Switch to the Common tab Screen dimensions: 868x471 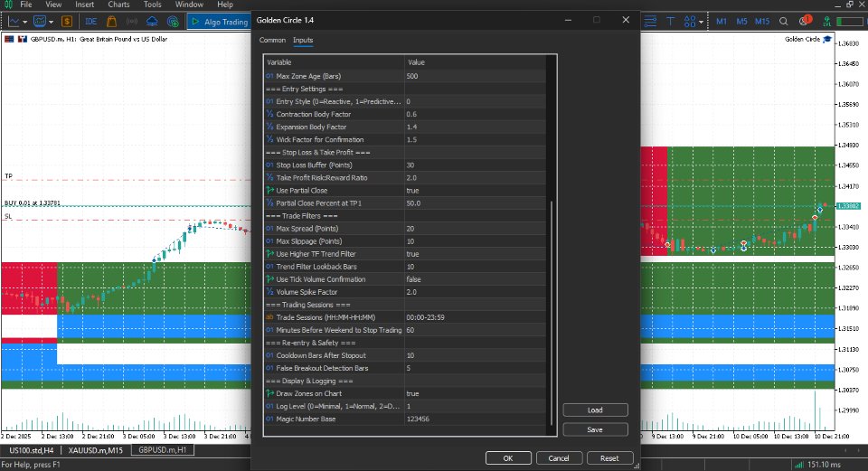click(x=272, y=41)
